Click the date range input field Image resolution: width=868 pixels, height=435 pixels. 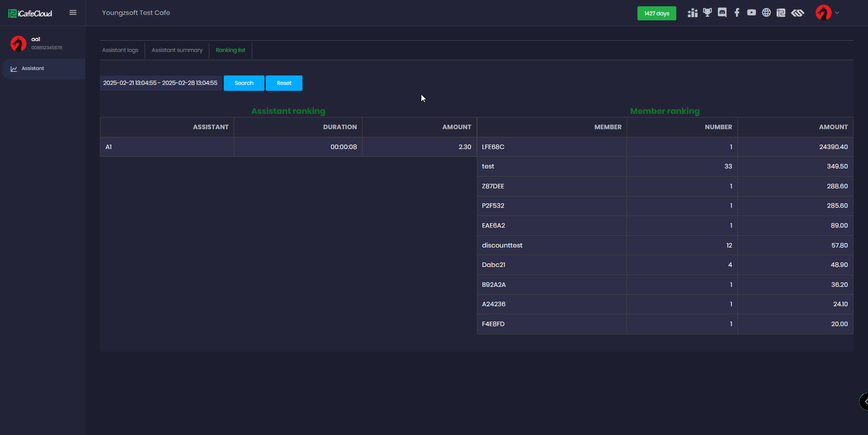pyautogui.click(x=160, y=83)
